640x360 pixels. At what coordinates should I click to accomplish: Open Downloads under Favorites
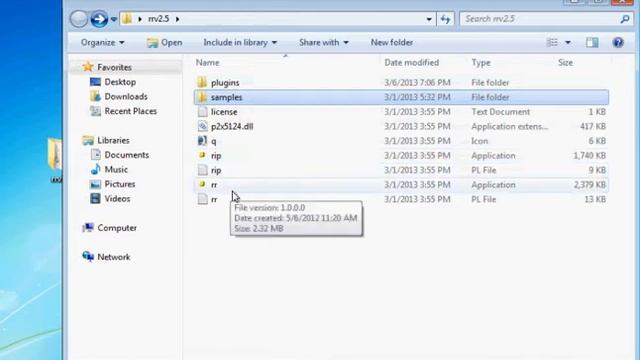point(126,97)
